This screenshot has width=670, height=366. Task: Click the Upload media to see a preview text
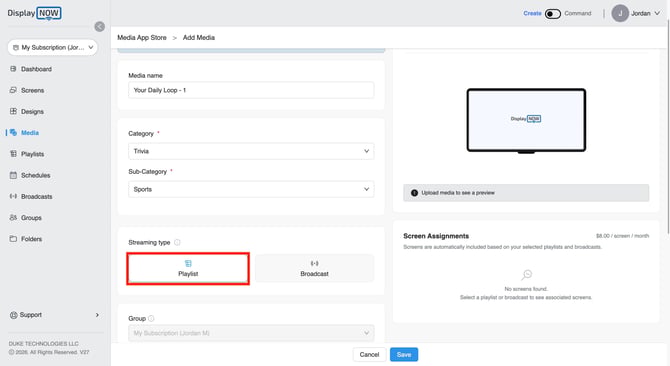pyautogui.click(x=458, y=193)
